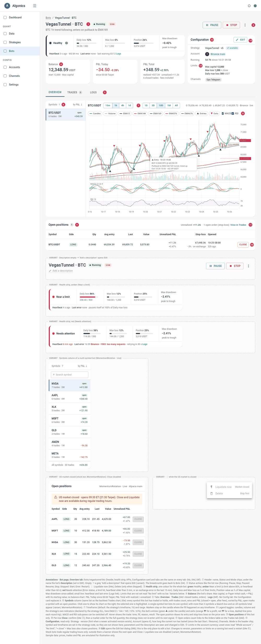Click the Data icon in the sidebar
The width and height of the screenshot is (261, 644).
click(x=5, y=34)
